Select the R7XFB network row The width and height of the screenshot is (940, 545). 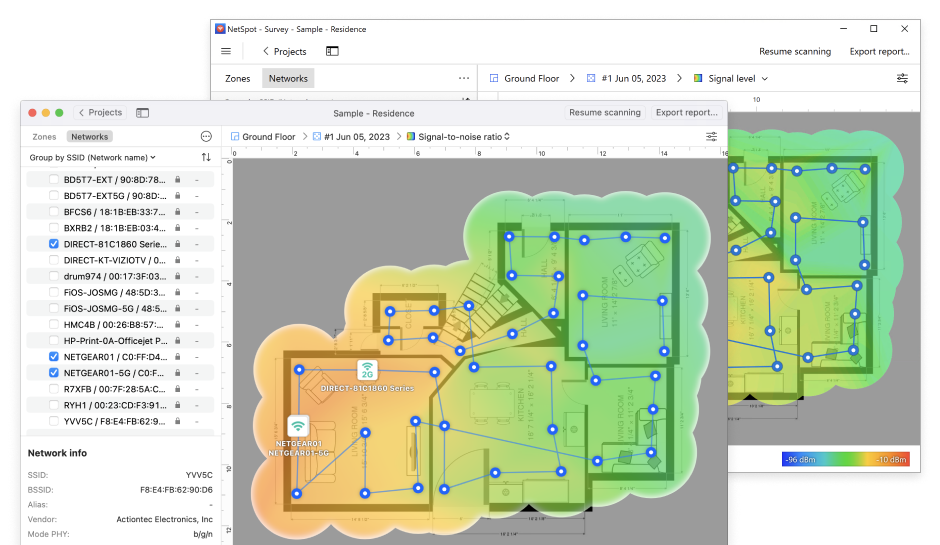pos(120,389)
